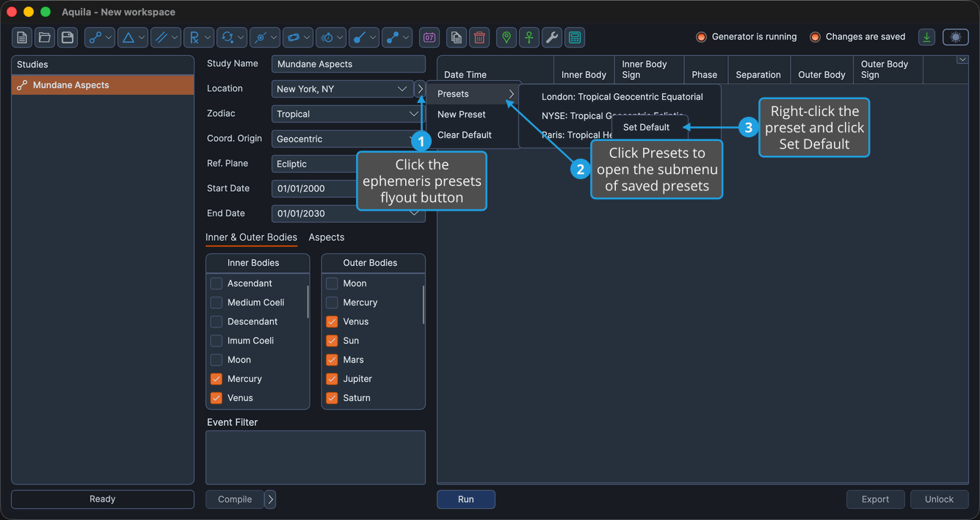Image resolution: width=980 pixels, height=520 pixels.
Task: Click the new document toolbar icon
Action: [22, 37]
